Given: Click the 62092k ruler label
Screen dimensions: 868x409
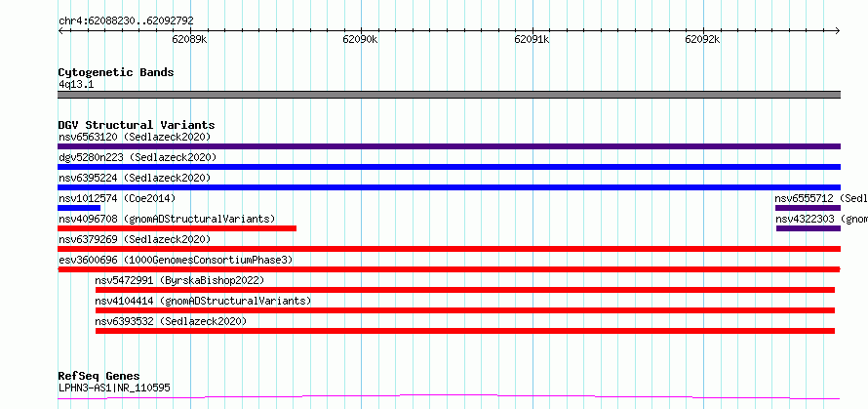Looking at the screenshot, I should click(x=702, y=39).
